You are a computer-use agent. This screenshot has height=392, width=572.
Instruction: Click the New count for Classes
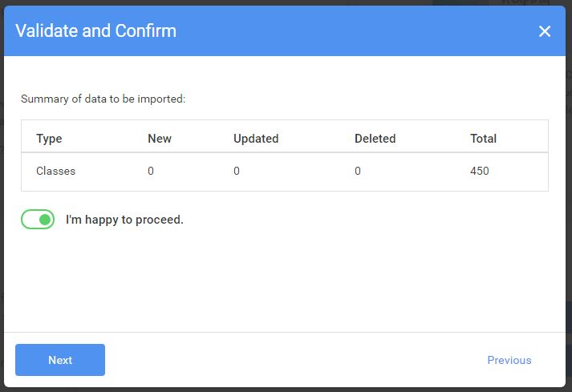click(151, 171)
